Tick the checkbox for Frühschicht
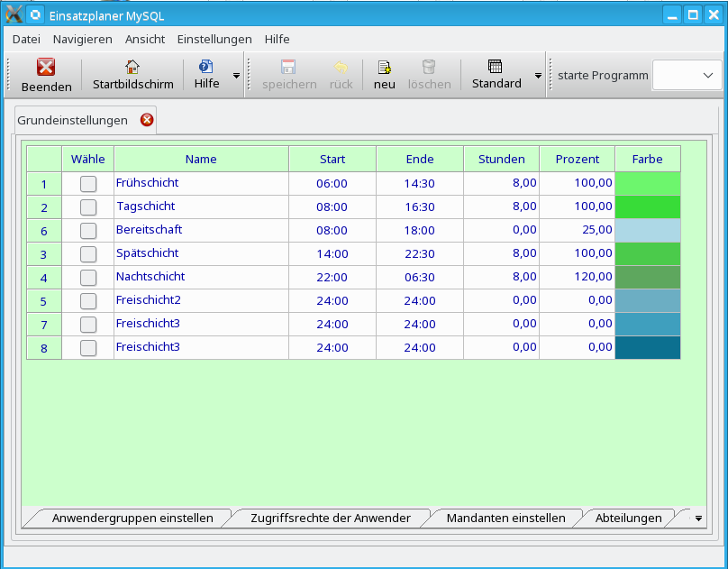 [88, 183]
